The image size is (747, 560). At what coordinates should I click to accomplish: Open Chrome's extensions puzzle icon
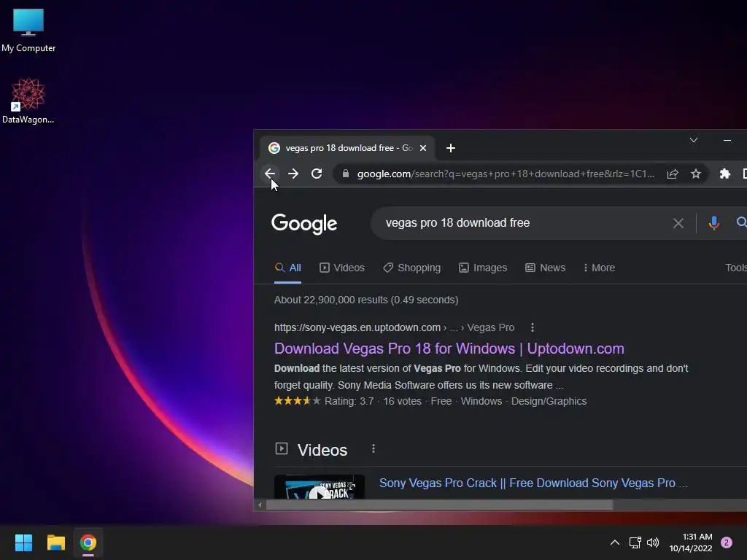pos(724,174)
